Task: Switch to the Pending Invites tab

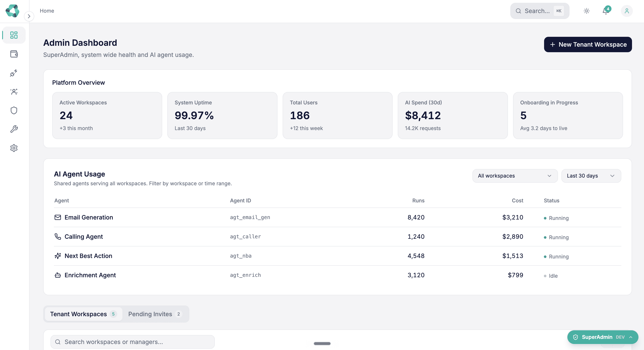Action: tap(155, 314)
